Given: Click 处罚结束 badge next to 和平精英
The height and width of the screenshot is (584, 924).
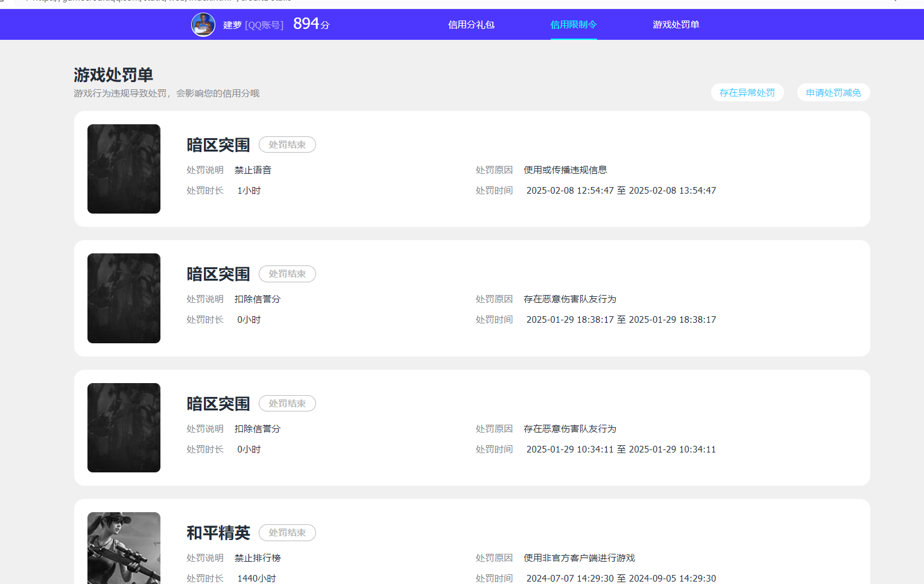Looking at the screenshot, I should (287, 533).
